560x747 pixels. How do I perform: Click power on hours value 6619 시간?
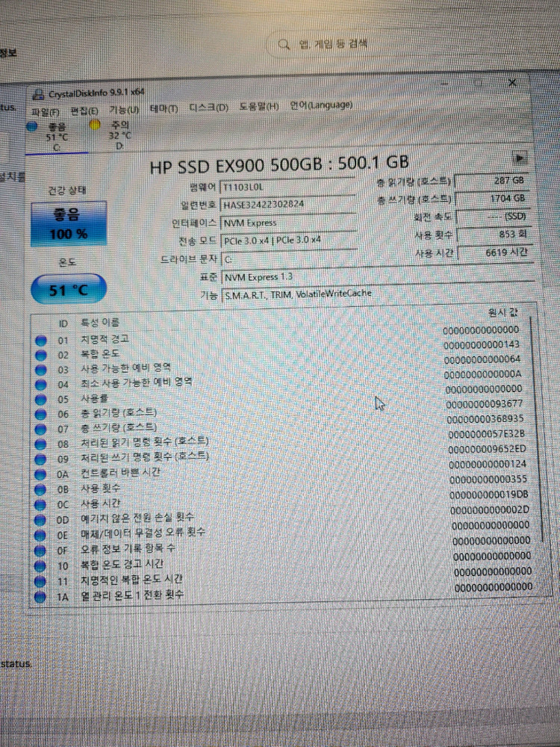(496, 252)
